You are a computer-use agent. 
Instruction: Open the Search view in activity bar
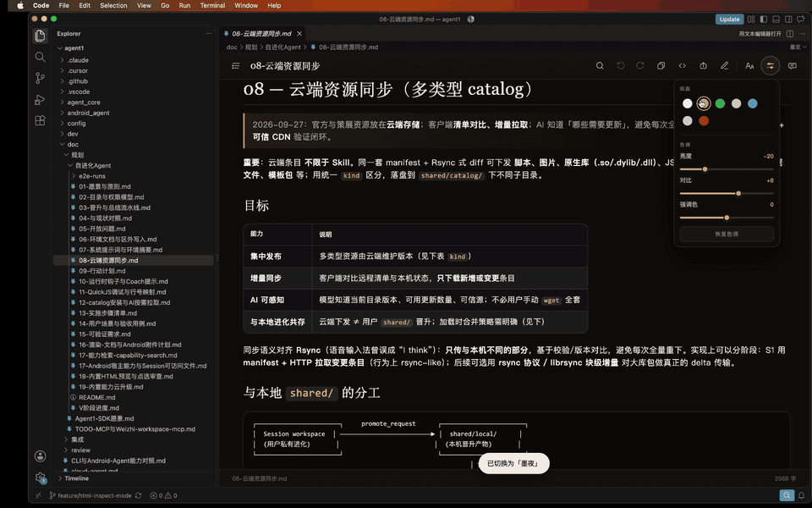40,57
